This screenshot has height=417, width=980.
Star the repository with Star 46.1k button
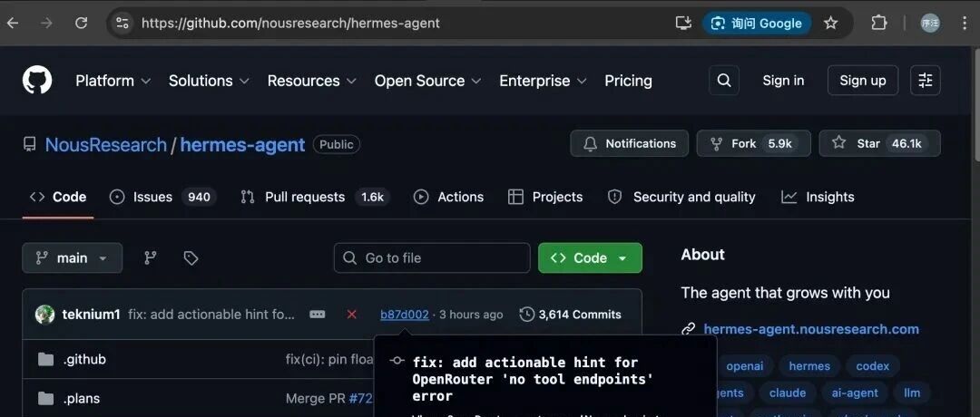pyautogui.click(x=879, y=143)
